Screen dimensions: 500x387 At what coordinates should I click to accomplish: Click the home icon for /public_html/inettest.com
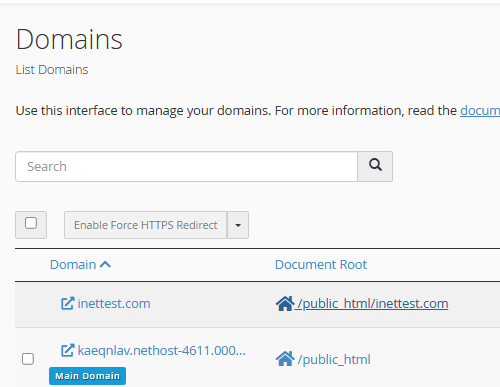(x=285, y=303)
